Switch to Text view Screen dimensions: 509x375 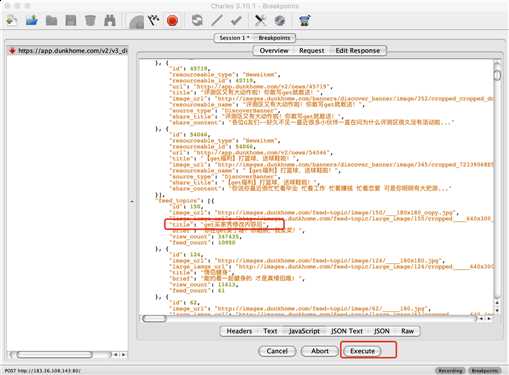[x=270, y=331]
